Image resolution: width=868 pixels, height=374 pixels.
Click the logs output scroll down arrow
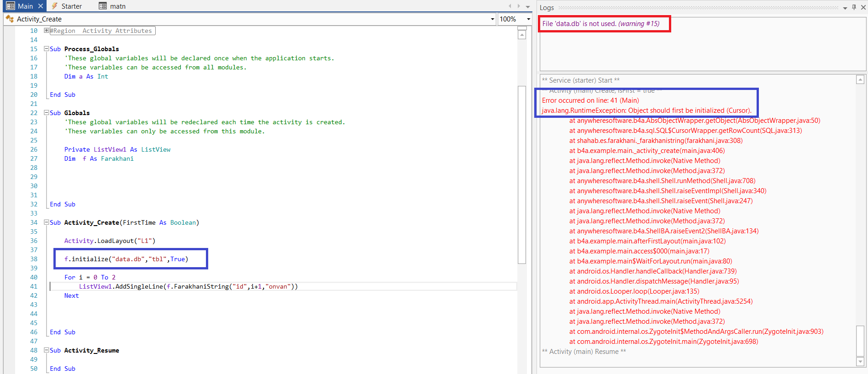[860, 362]
